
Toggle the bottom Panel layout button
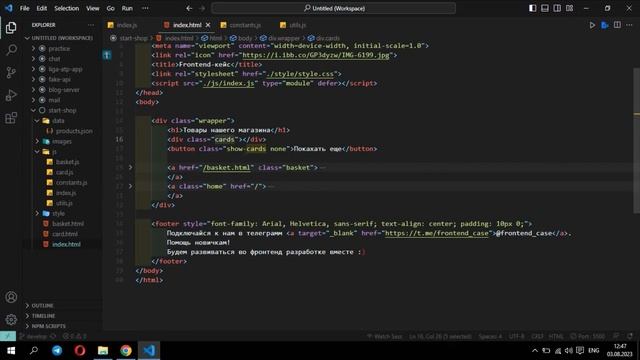[x=544, y=8]
